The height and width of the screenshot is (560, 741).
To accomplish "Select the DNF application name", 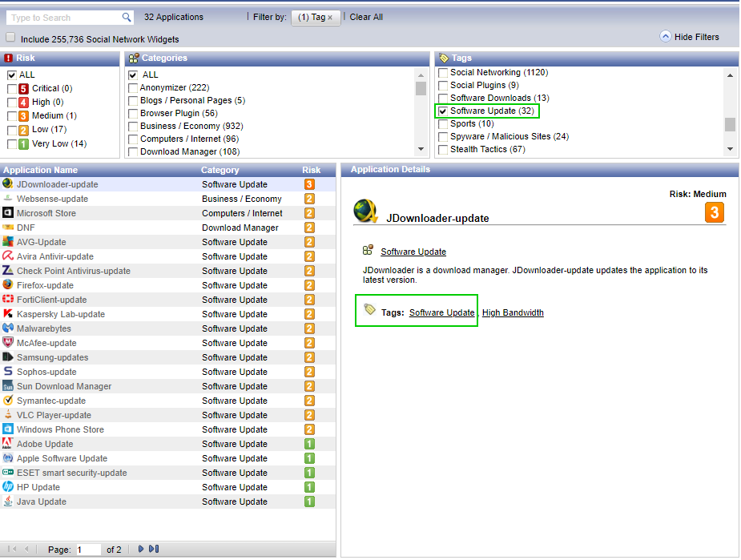I will click(26, 228).
